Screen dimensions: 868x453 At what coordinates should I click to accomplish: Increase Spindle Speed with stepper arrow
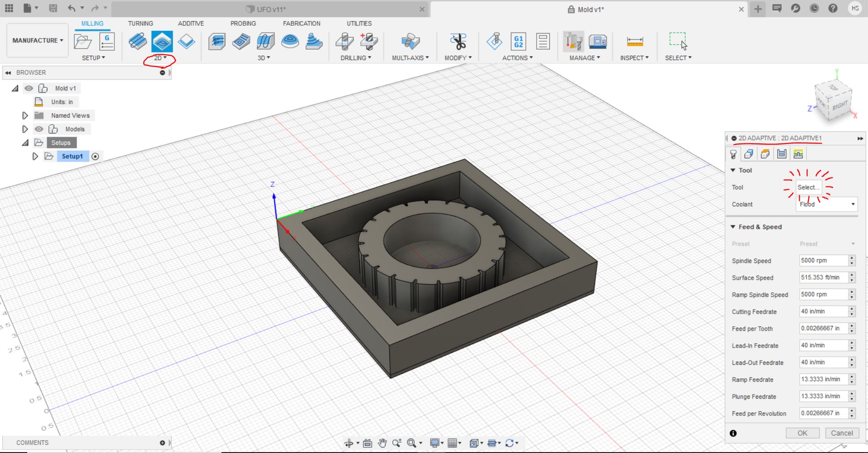[852, 258]
